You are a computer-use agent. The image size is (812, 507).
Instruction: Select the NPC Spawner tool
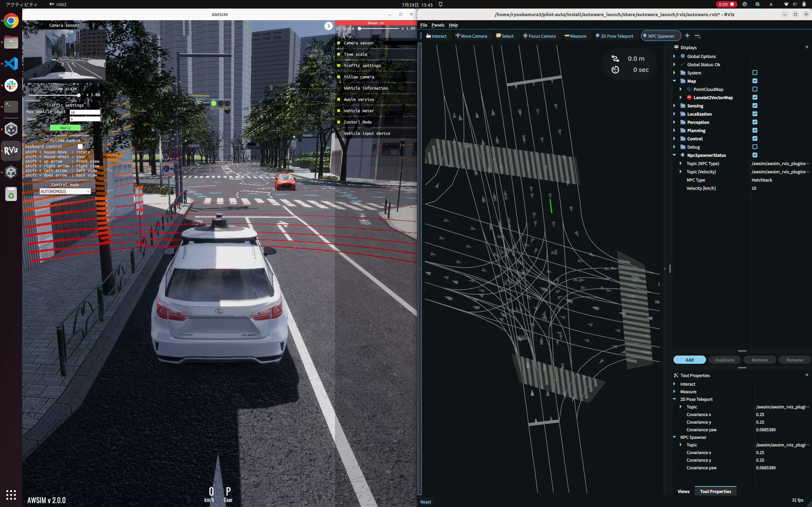[x=660, y=36]
